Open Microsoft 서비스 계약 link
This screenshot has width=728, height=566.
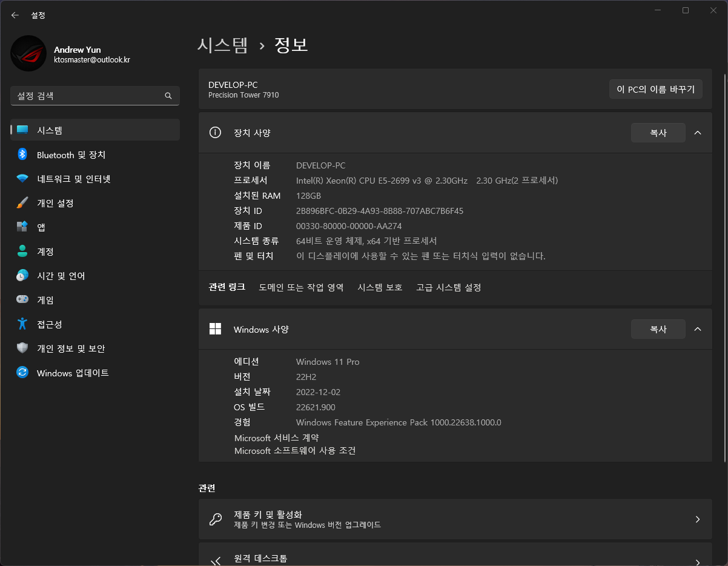point(277,438)
